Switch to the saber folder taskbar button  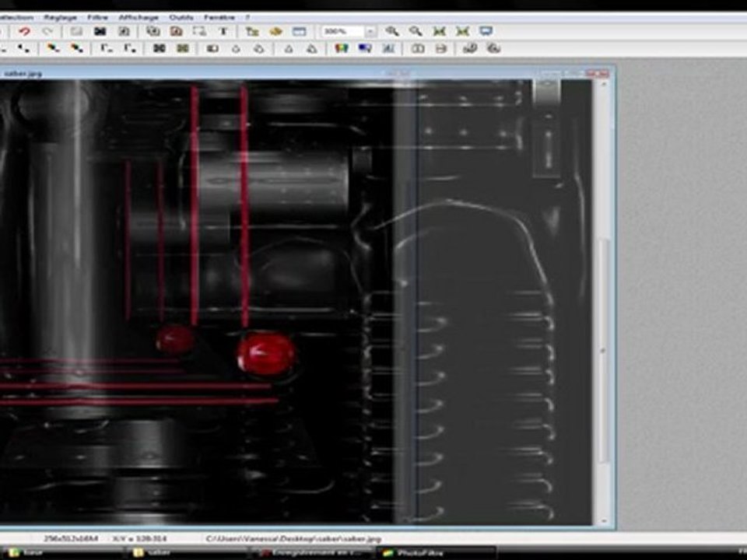click(187, 553)
